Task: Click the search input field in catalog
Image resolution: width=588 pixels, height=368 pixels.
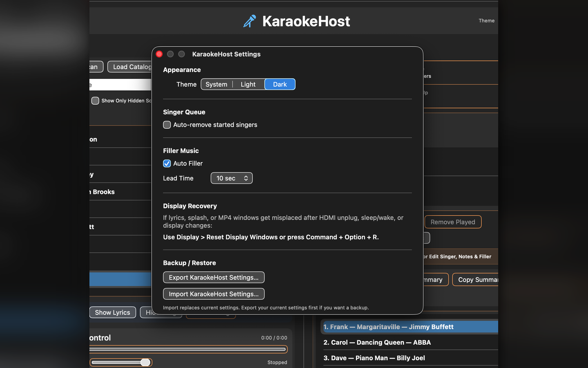Action: click(x=120, y=85)
